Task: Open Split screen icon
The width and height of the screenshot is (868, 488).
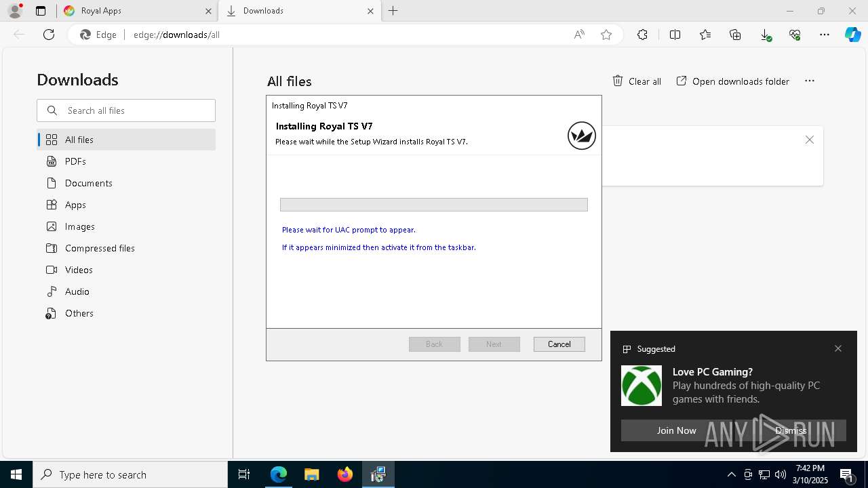Action: coord(675,35)
